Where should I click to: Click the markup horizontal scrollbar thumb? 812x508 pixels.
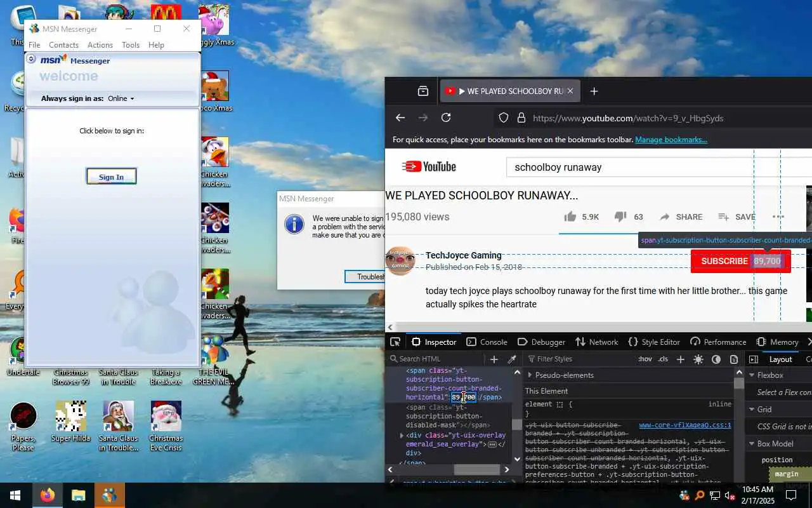476,469
